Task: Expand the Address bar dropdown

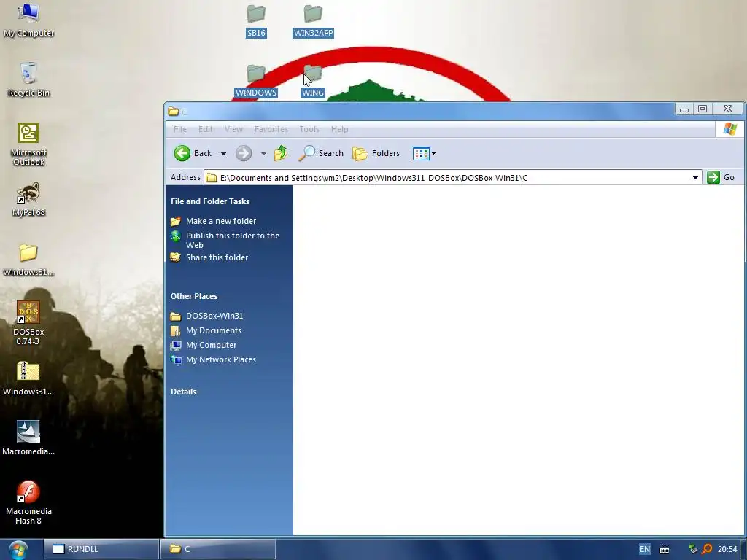Action: pyautogui.click(x=695, y=178)
